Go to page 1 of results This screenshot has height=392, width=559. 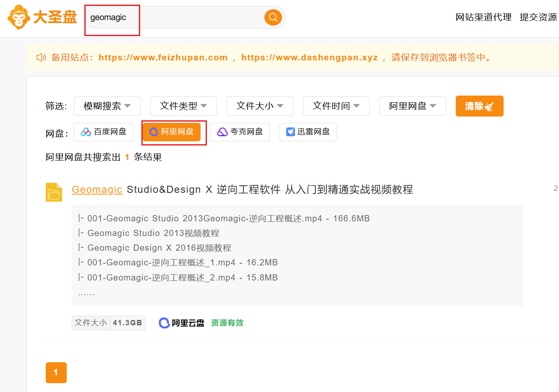tap(56, 373)
